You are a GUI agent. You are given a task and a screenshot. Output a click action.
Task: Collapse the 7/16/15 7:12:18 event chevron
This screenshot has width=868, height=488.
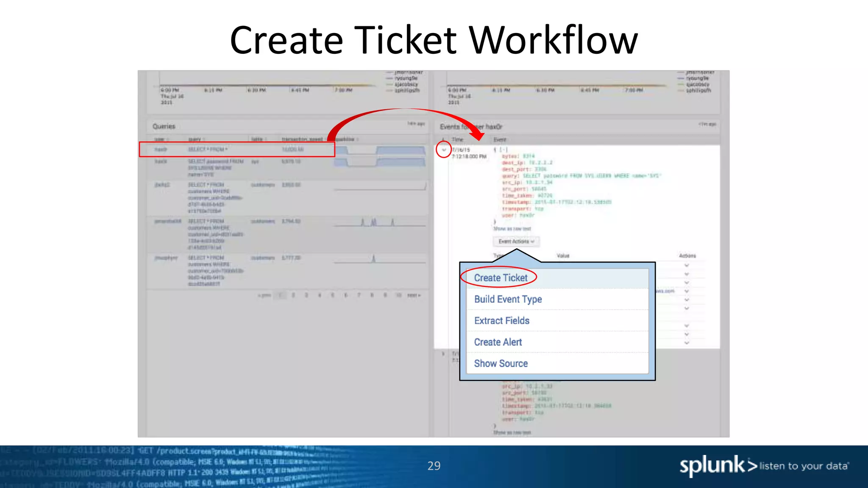[444, 150]
